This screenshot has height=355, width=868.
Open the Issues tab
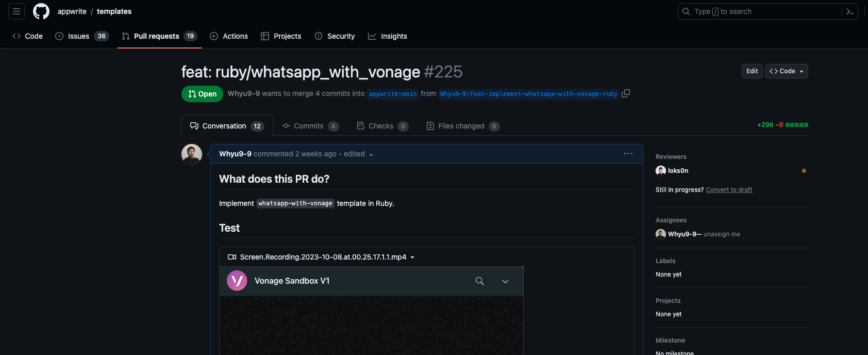(x=82, y=36)
